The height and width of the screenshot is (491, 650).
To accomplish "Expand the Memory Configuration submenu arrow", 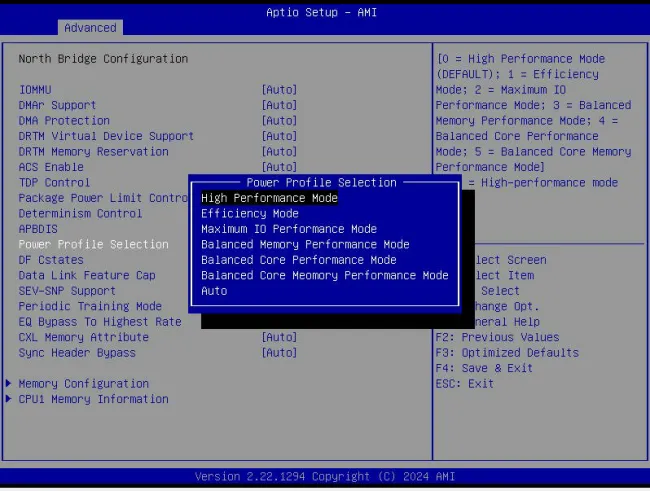I will (10, 384).
